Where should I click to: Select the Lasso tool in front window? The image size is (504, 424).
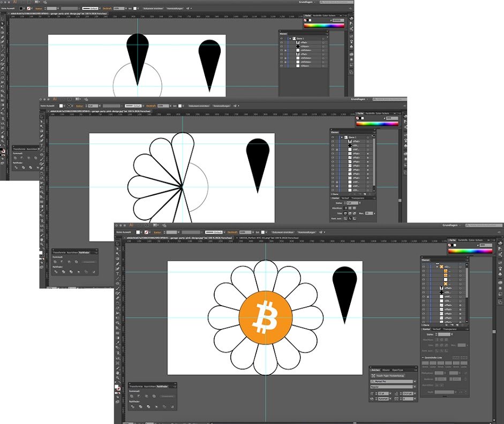pos(118,259)
